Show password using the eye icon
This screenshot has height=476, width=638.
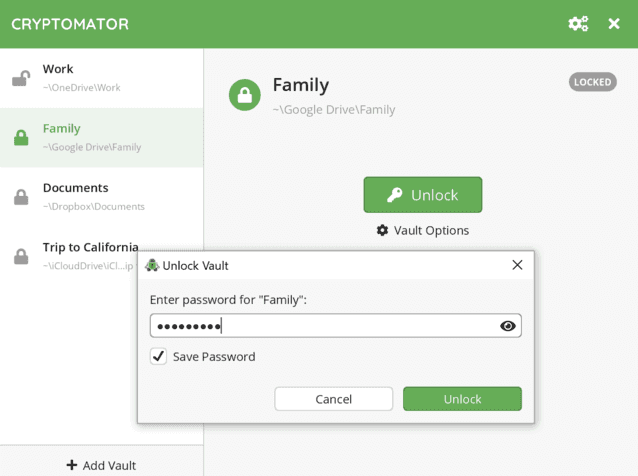(x=507, y=326)
